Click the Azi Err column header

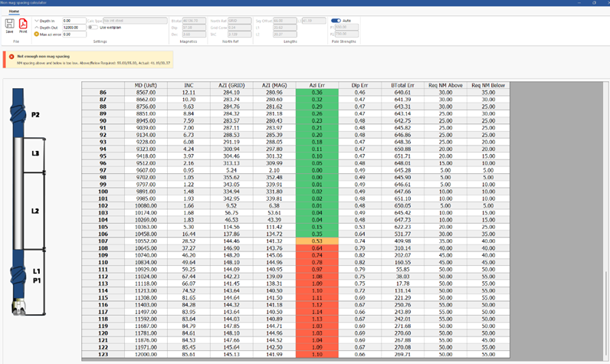(x=317, y=86)
